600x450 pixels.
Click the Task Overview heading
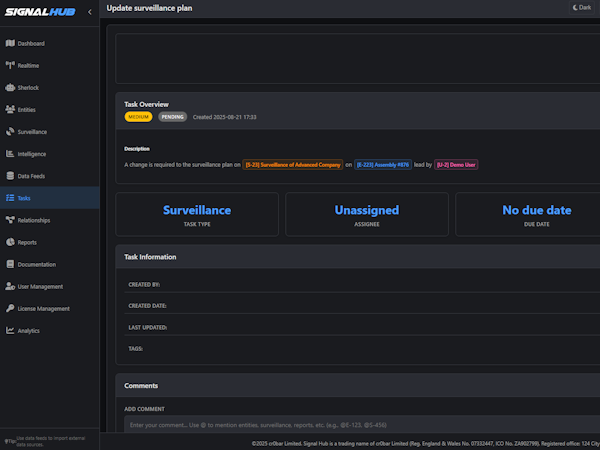click(x=146, y=104)
